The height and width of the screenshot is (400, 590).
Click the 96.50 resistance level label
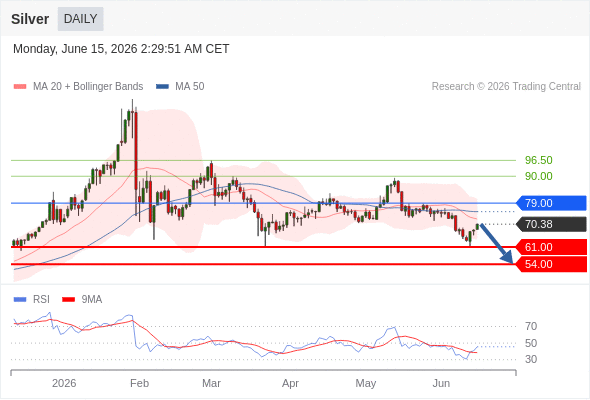[539, 160]
